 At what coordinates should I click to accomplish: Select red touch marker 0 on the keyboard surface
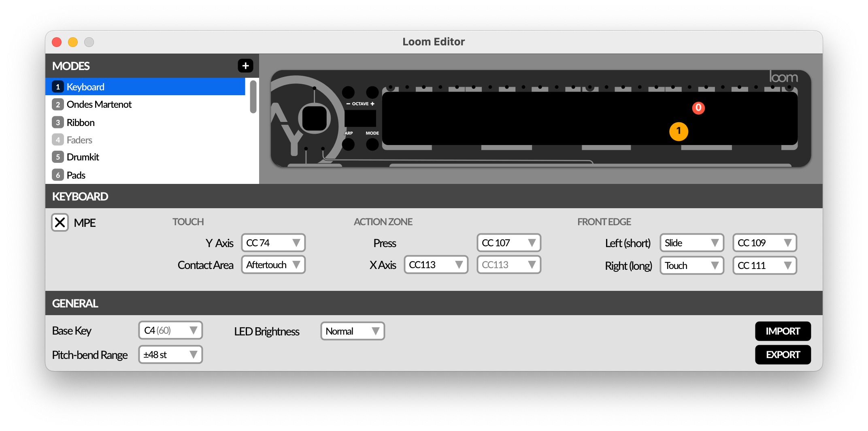pyautogui.click(x=698, y=108)
